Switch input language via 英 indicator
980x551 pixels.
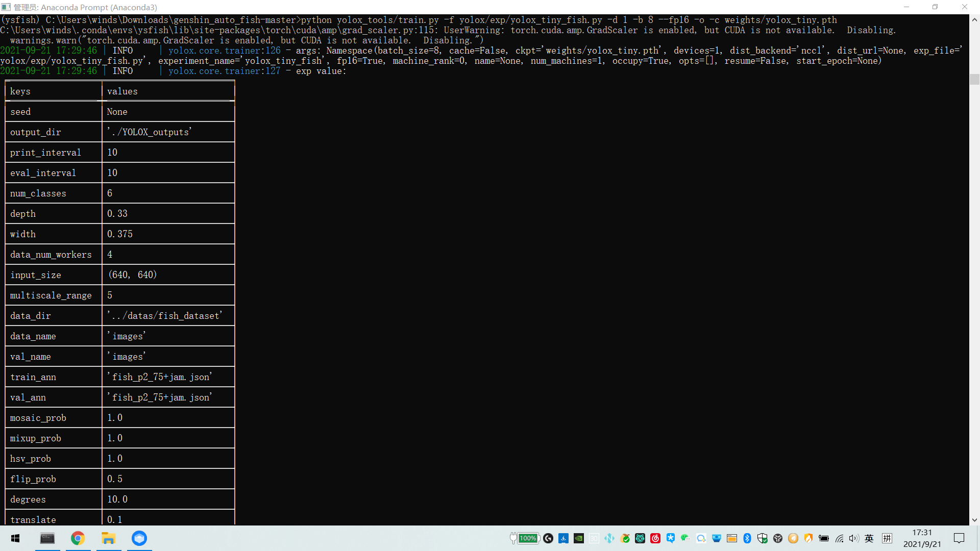point(869,538)
